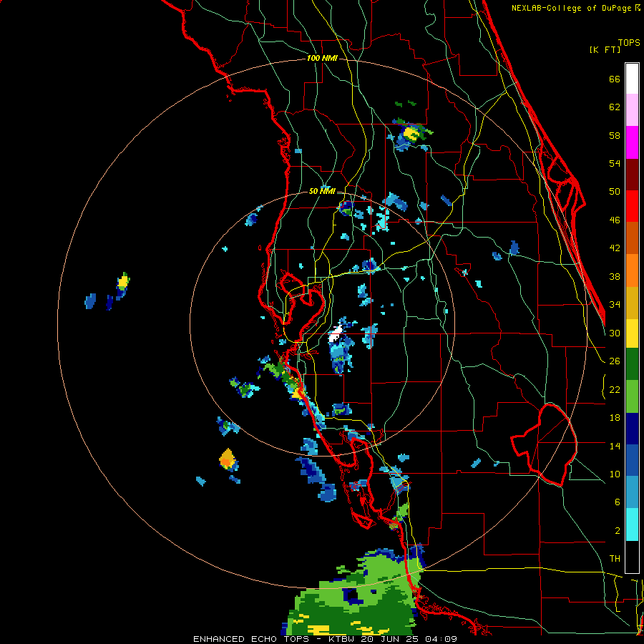The width and height of the screenshot is (644, 644).
Task: Click the 66 legend value
Action: (x=615, y=79)
